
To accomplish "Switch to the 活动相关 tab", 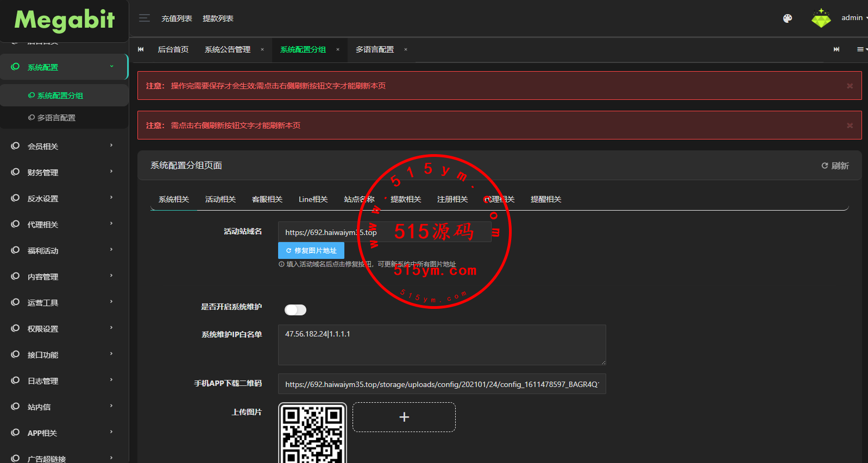I will tap(221, 199).
